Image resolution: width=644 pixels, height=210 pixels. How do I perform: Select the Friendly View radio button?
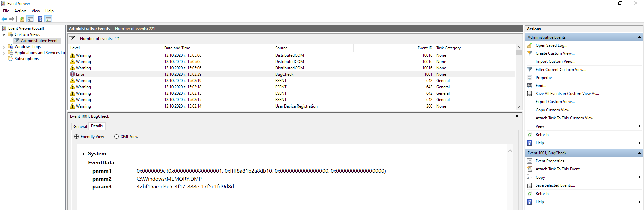pos(77,137)
